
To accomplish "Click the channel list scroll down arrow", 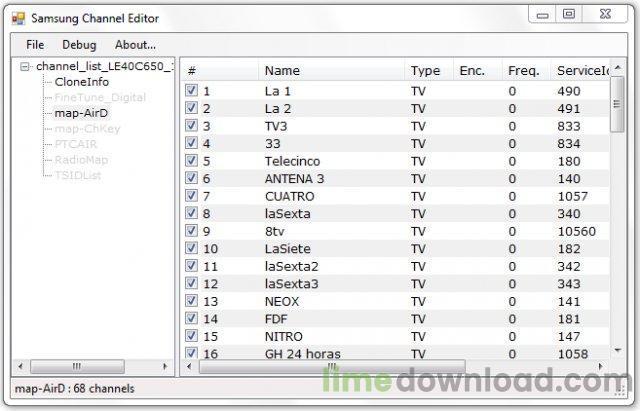I will point(617,351).
